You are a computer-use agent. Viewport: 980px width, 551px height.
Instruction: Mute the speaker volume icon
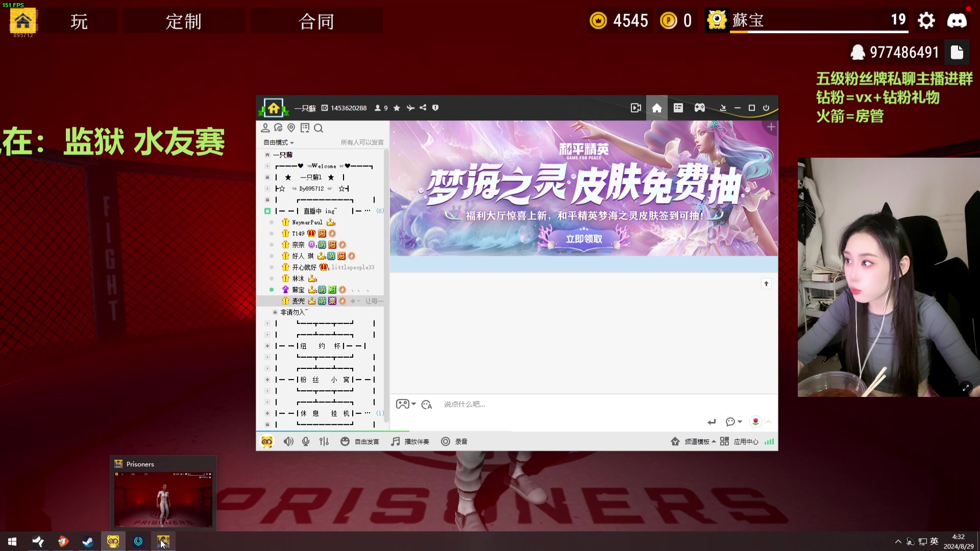point(288,441)
